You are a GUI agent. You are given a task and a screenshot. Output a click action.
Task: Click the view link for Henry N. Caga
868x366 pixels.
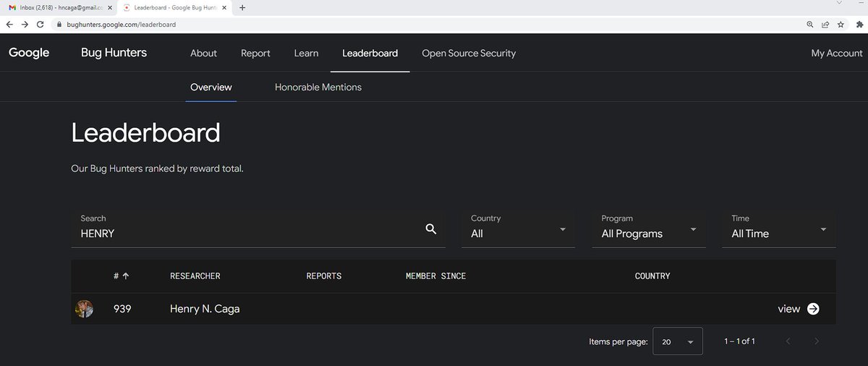coord(788,309)
